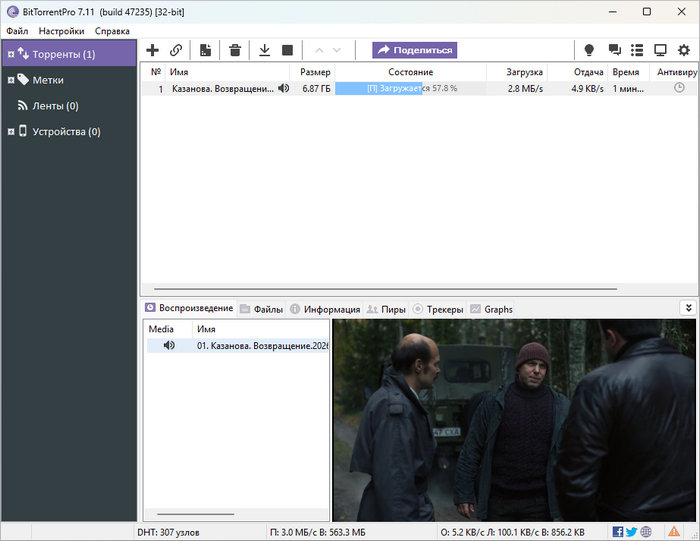Start the download with the arrow icon
This screenshot has width=700, height=541.
coord(264,50)
